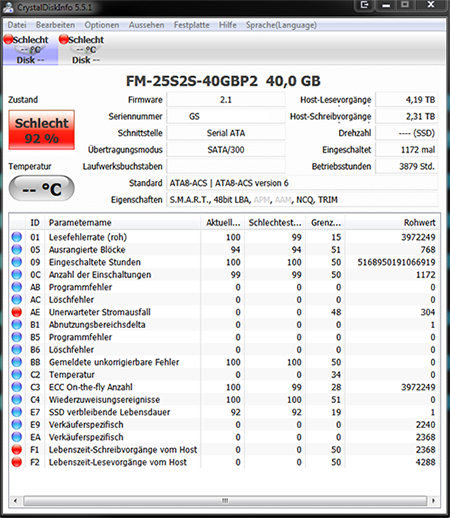The width and height of the screenshot is (450, 518).
Task: Click status dot for EA Verkäuferspezifisch
Action: click(17, 437)
